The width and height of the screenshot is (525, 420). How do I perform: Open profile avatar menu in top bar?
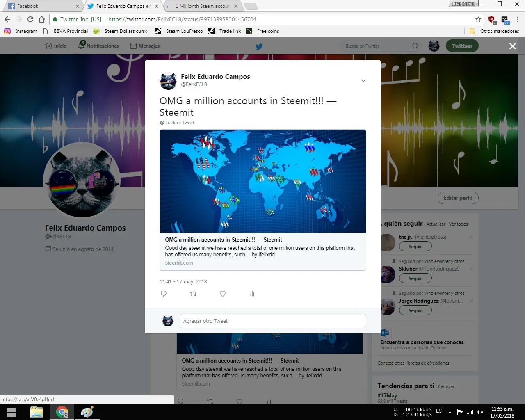pyautogui.click(x=434, y=46)
